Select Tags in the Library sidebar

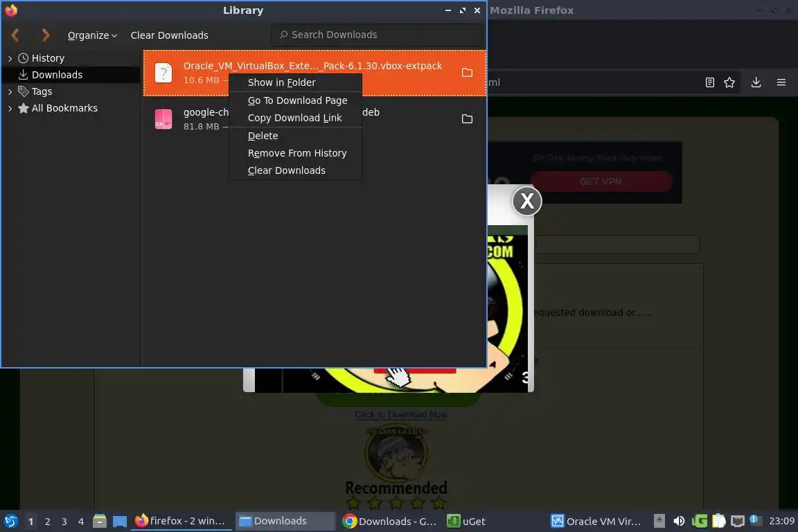(x=42, y=91)
